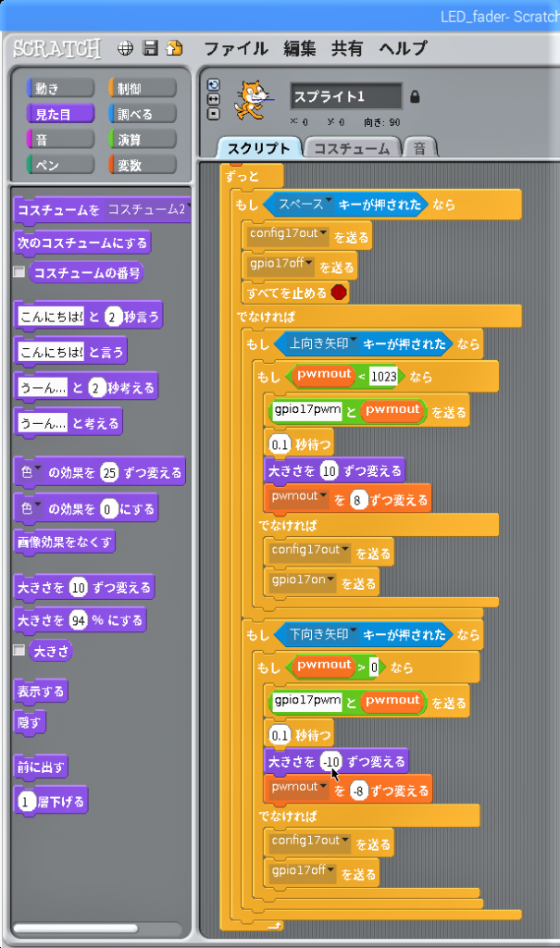Click the 8 value in pwmout change block

coord(358,500)
